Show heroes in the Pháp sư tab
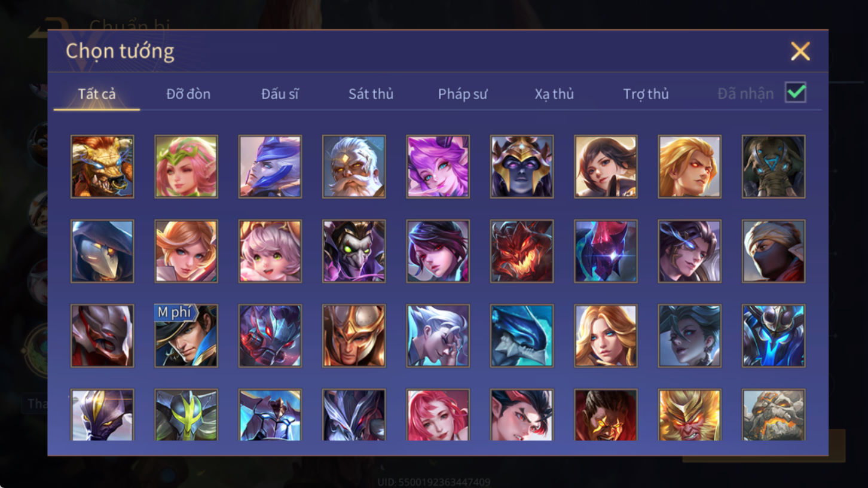Image resolution: width=868 pixels, height=488 pixels. [x=463, y=94]
